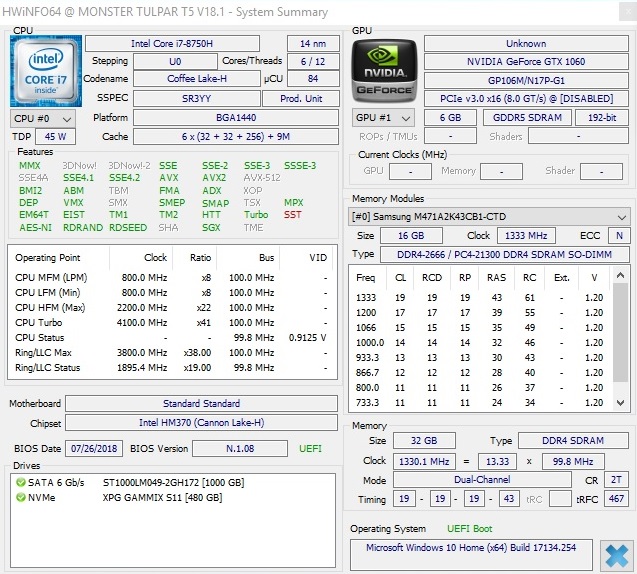Click the U0 stepping value
This screenshot has height=574, width=637.
175,61
